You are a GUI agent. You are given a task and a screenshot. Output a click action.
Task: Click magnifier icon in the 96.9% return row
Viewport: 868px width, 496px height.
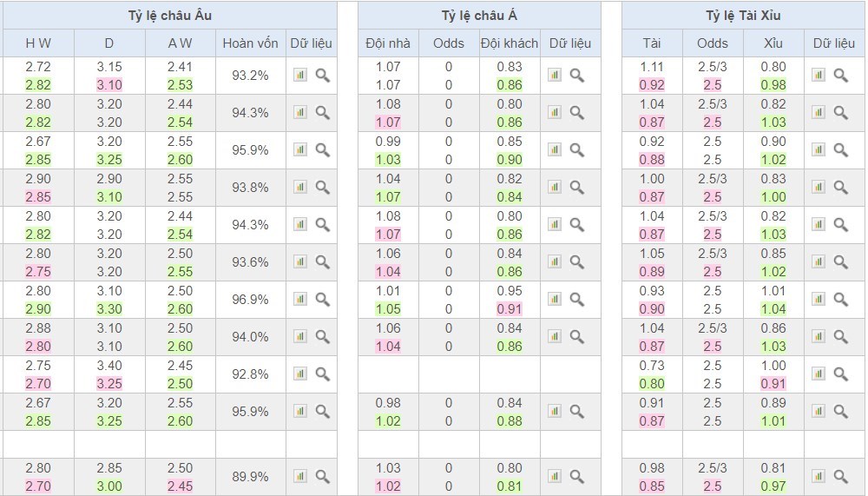point(323,300)
